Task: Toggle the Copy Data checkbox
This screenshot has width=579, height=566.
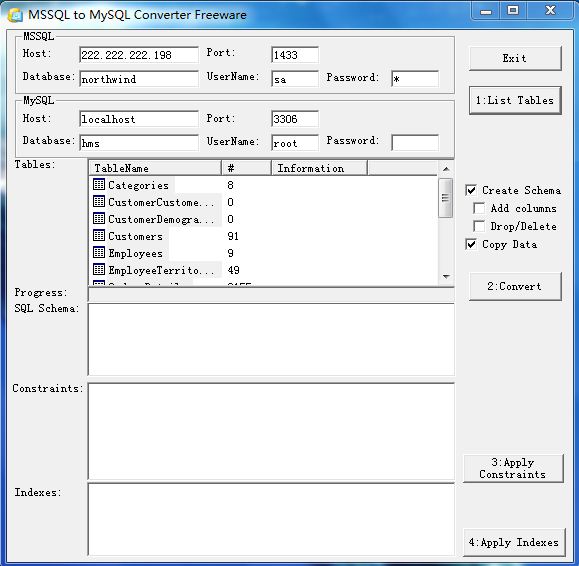Action: point(471,244)
